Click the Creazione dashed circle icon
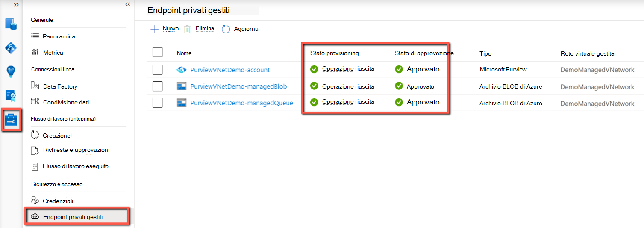The image size is (644, 228). (x=35, y=135)
